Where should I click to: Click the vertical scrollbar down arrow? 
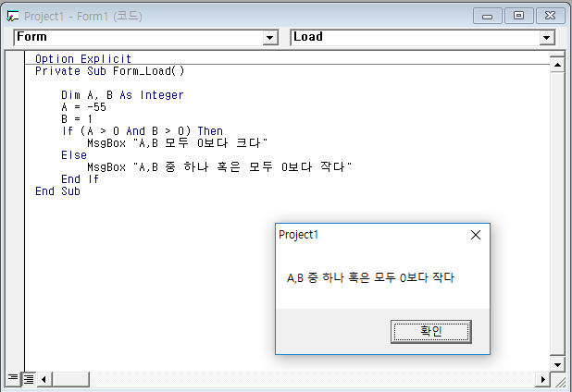(x=557, y=364)
